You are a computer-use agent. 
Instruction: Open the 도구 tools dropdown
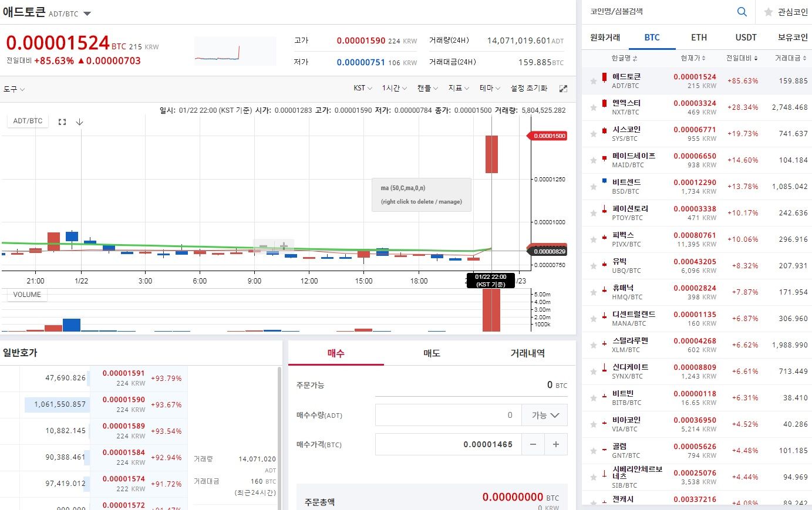14,89
